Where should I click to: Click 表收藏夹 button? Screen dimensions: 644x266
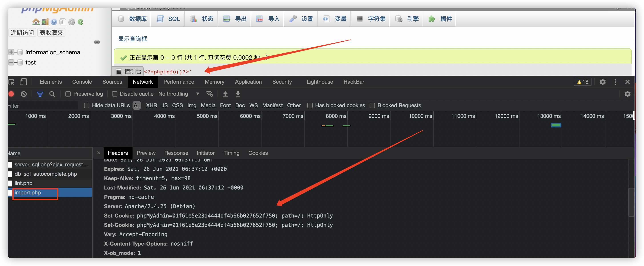click(51, 33)
